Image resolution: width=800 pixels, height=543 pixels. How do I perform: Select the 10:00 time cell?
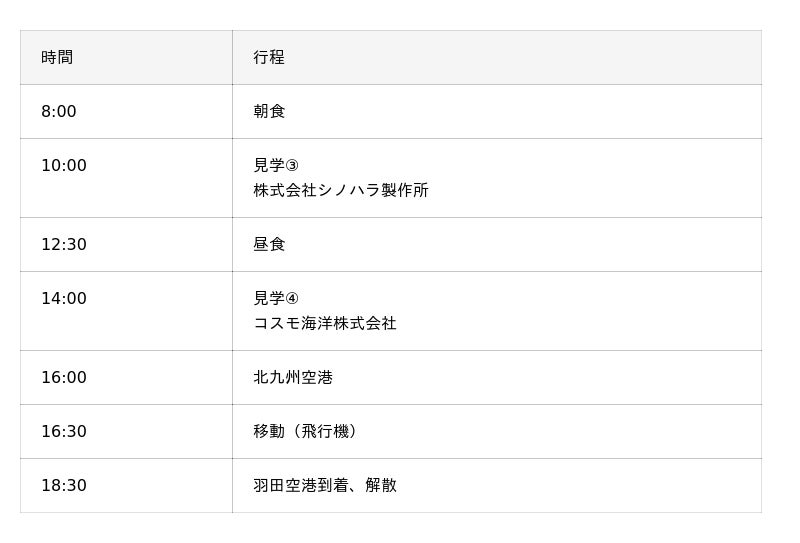coord(64,166)
